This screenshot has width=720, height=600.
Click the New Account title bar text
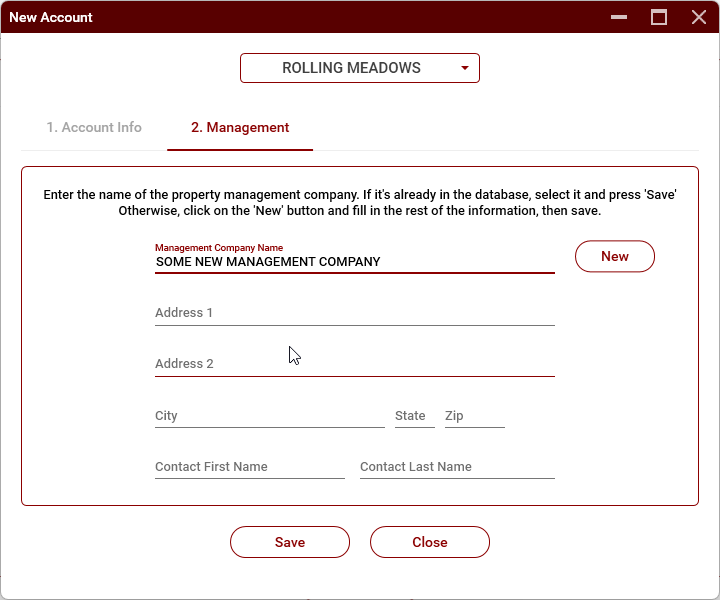click(51, 17)
